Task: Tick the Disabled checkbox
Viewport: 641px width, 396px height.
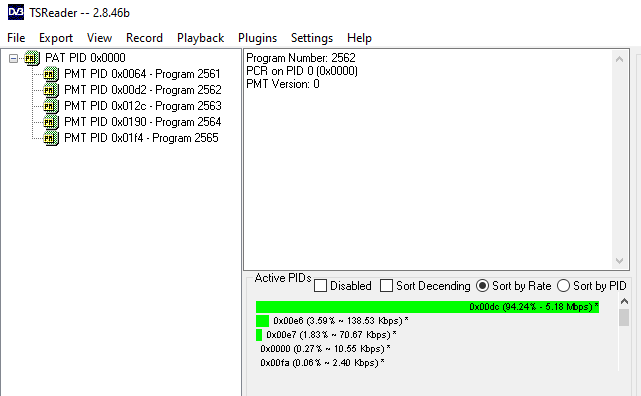Action: (x=320, y=286)
